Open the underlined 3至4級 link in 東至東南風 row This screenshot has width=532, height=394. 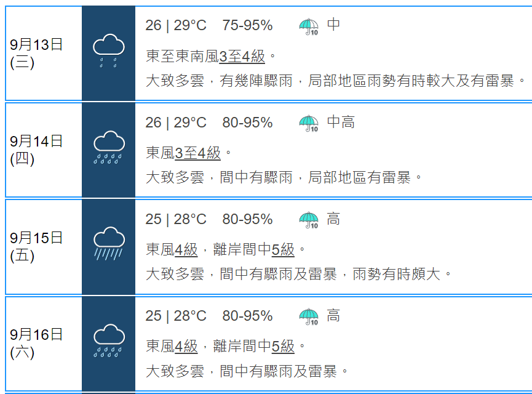[x=242, y=57]
